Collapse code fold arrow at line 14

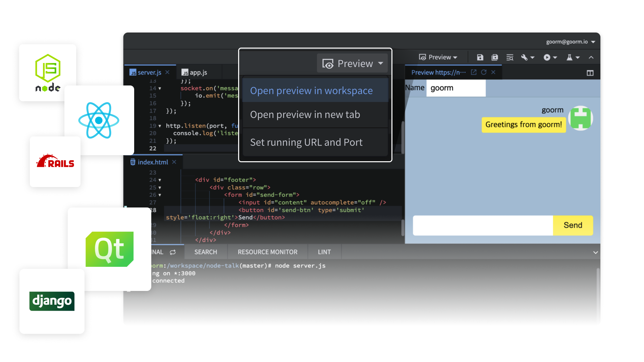point(160,88)
